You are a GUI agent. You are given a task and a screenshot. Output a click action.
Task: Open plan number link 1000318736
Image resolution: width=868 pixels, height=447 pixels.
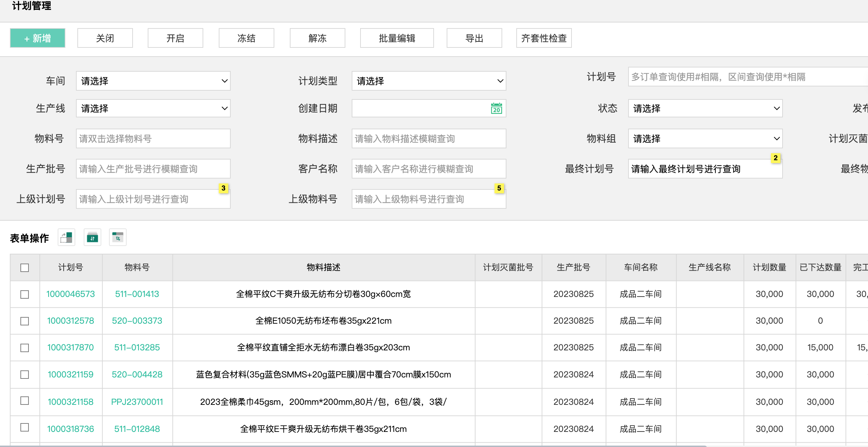(71, 429)
